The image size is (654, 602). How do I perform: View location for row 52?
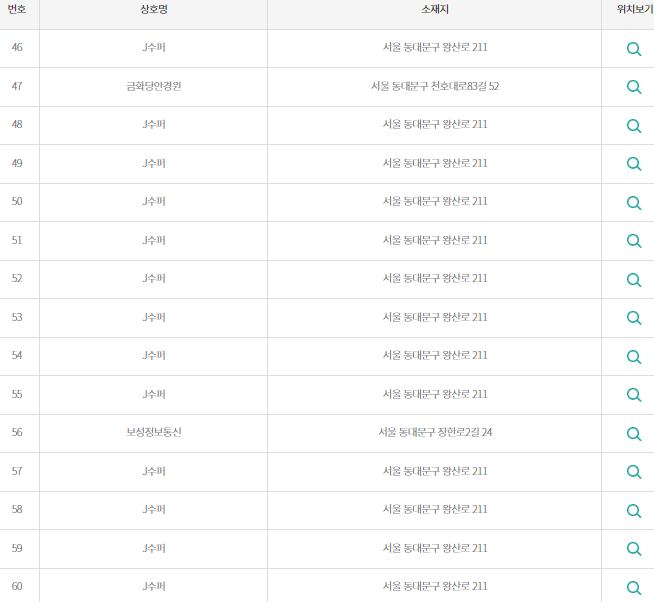634,280
